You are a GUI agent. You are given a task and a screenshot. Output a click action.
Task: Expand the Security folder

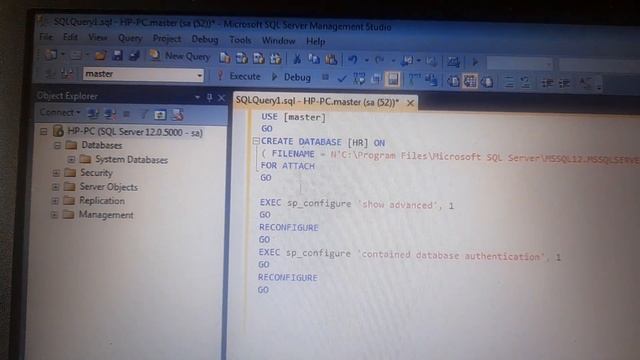(56, 173)
